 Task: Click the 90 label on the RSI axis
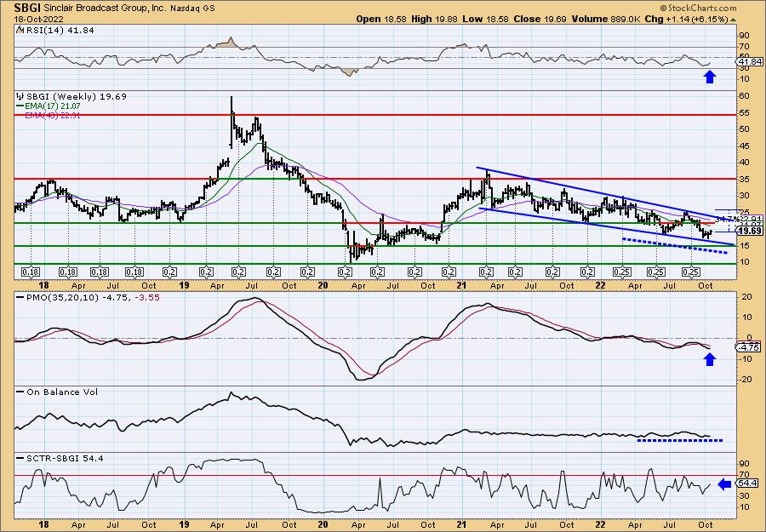coord(745,36)
